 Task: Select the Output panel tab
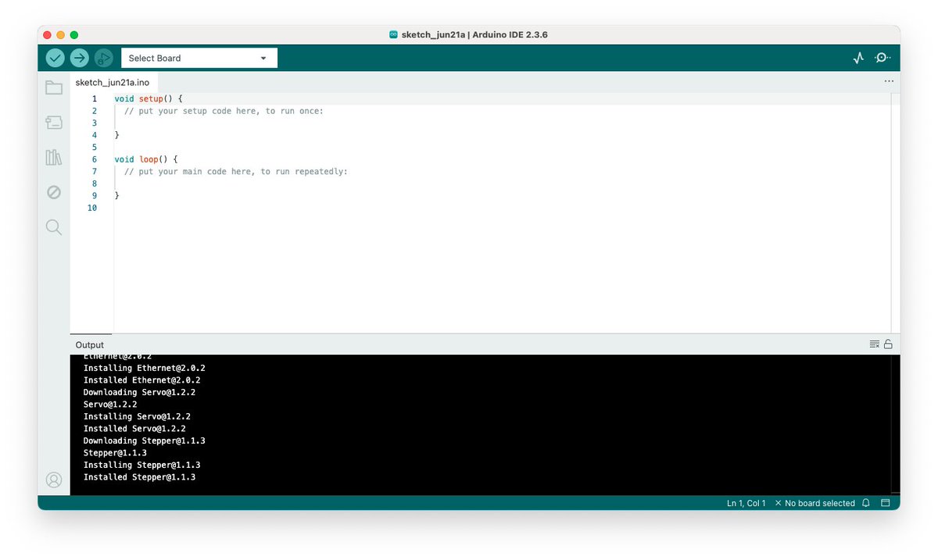90,344
